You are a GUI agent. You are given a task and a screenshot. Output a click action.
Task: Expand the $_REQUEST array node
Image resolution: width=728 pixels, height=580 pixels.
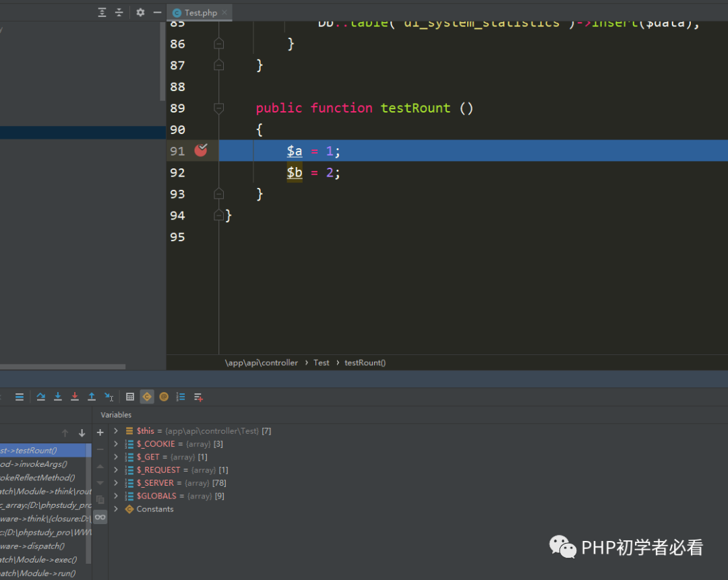tap(116, 470)
